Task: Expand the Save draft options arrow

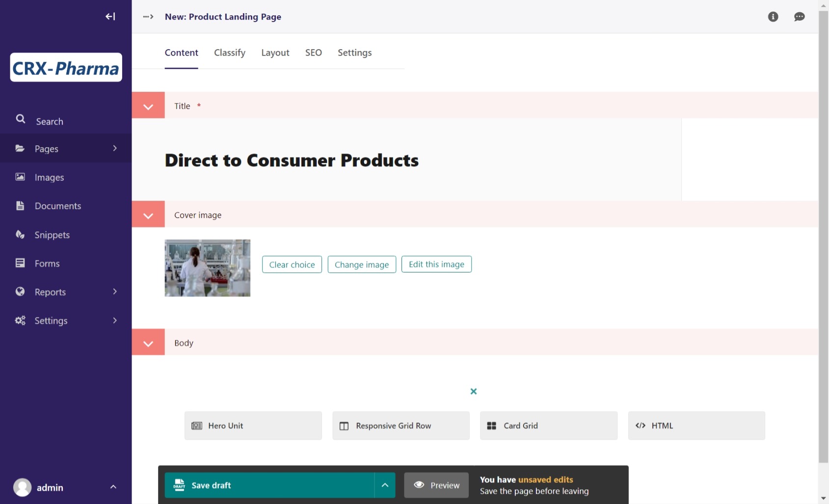Action: tap(385, 485)
